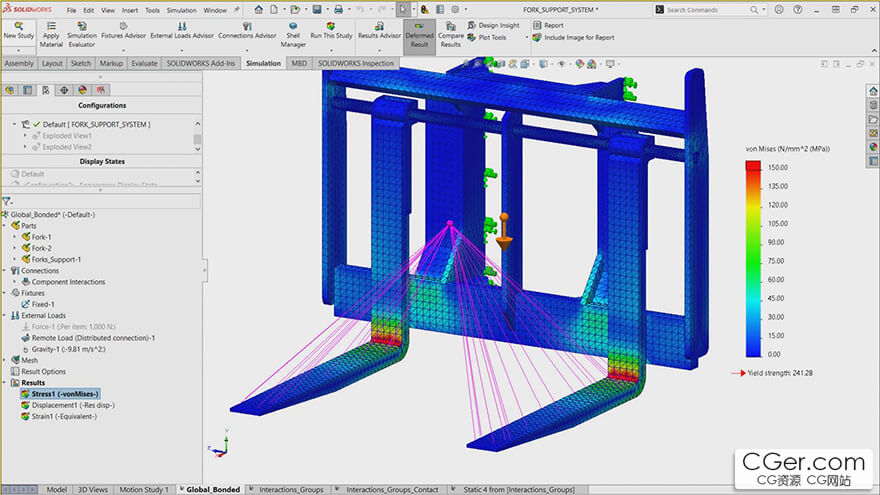Switch to the MBD tab

[x=299, y=63]
